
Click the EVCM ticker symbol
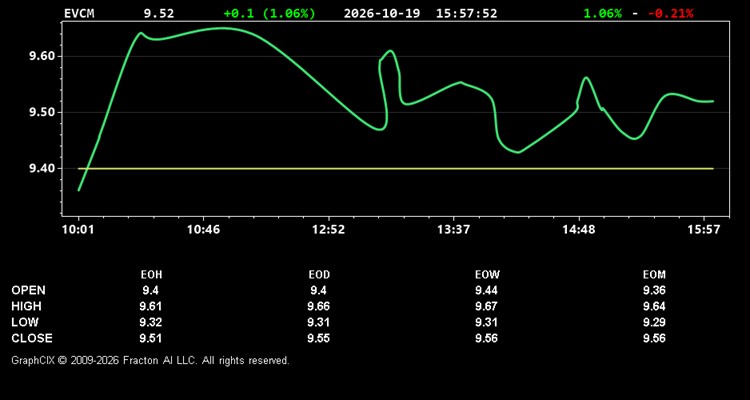point(79,13)
